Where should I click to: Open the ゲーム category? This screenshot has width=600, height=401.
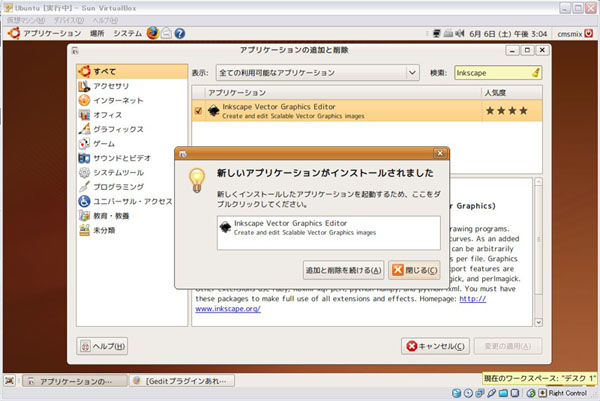tap(97, 143)
